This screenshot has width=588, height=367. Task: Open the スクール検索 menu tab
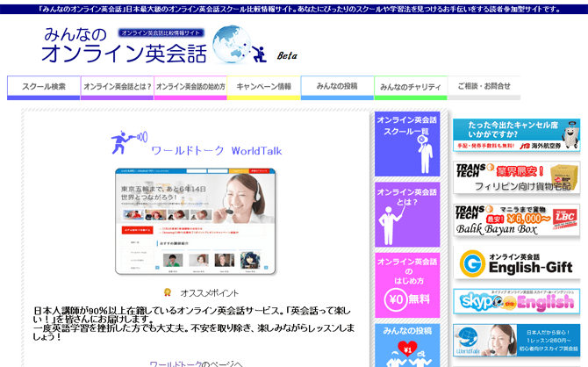[x=44, y=88]
